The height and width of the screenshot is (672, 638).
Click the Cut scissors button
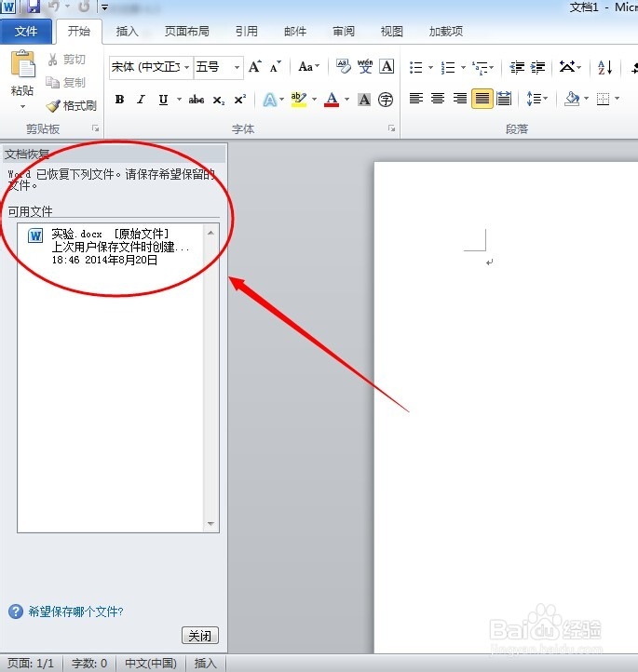tap(66, 60)
